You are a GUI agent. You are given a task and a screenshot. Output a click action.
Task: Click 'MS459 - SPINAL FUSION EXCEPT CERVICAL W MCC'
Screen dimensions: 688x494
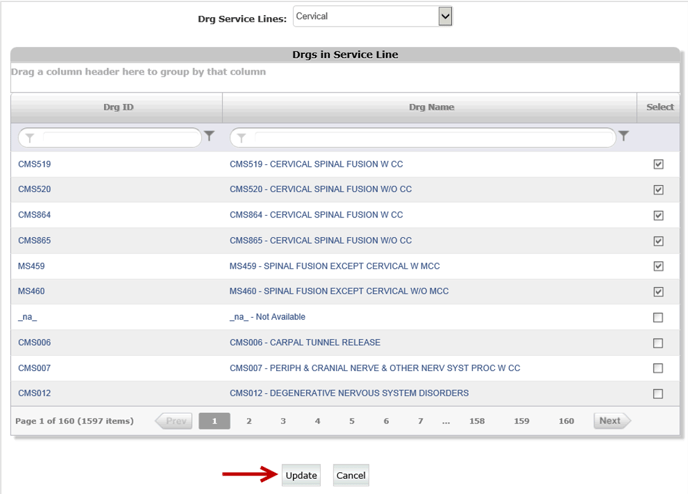(335, 266)
